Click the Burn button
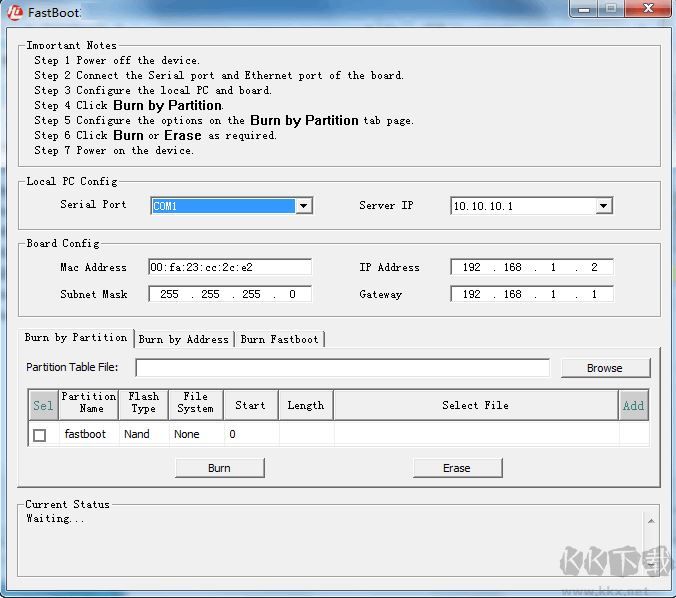This screenshot has width=676, height=598. (219, 468)
